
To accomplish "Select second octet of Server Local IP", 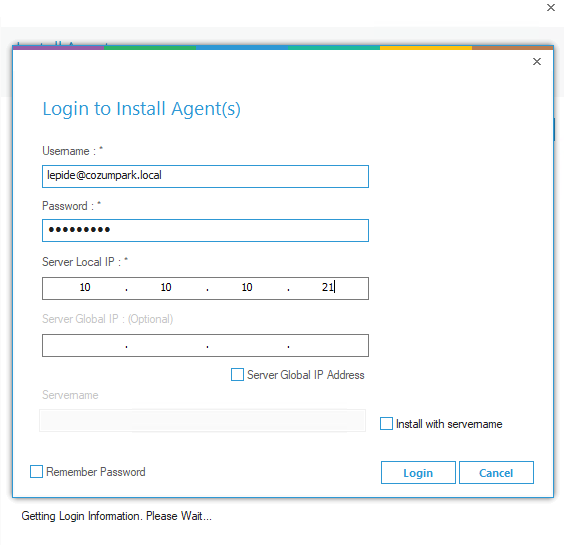I will (166, 287).
